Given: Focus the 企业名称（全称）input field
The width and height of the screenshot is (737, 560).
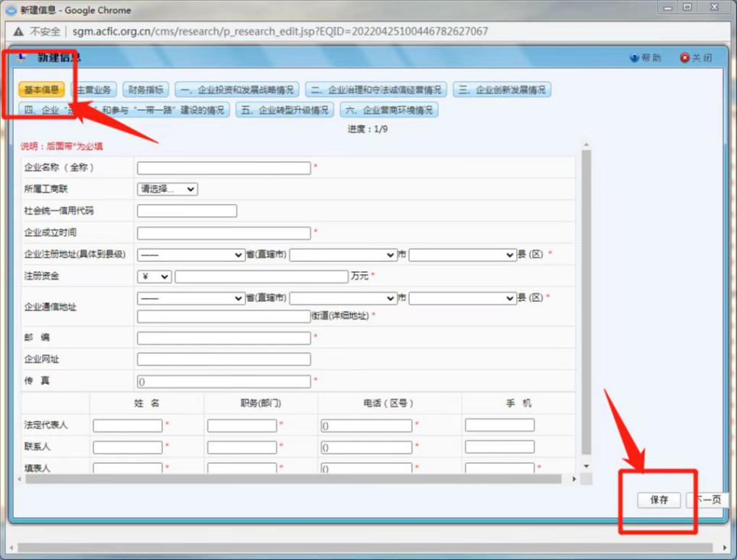Looking at the screenshot, I should (x=224, y=168).
